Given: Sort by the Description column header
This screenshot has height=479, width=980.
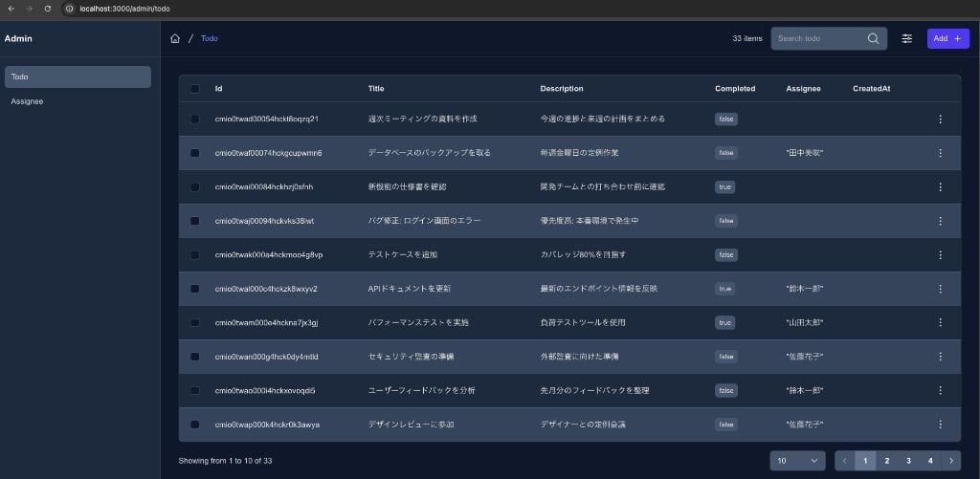Looking at the screenshot, I should coord(561,89).
